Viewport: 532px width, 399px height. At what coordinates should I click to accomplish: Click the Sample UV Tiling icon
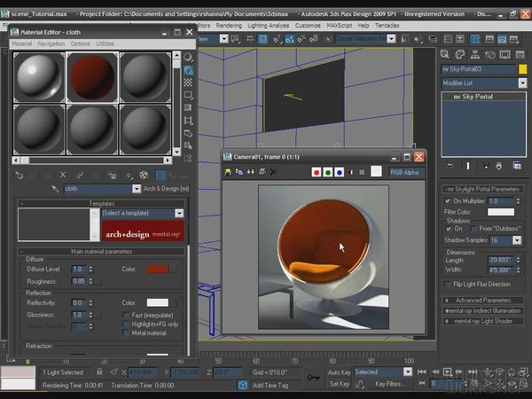(188, 95)
